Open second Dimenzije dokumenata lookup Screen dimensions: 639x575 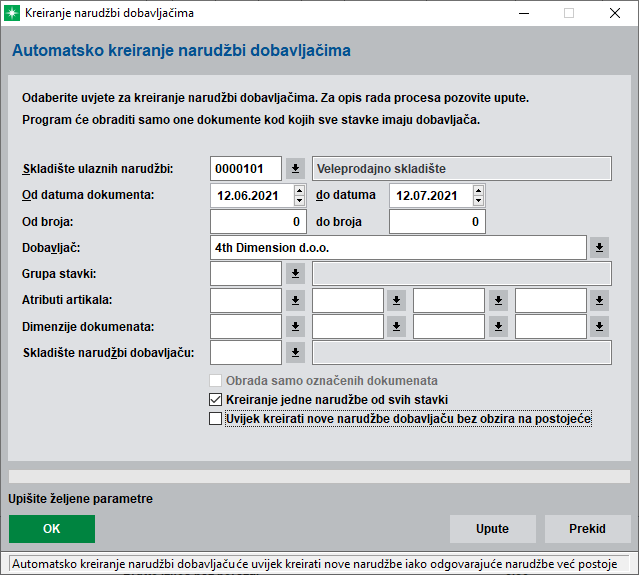coord(396,326)
